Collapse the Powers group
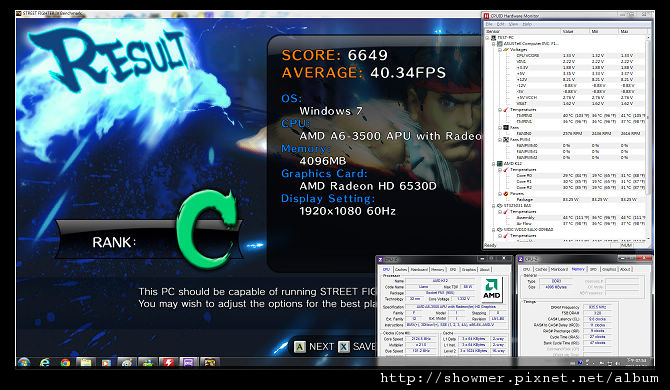Viewport: 670px width, 390px height. pos(500,194)
